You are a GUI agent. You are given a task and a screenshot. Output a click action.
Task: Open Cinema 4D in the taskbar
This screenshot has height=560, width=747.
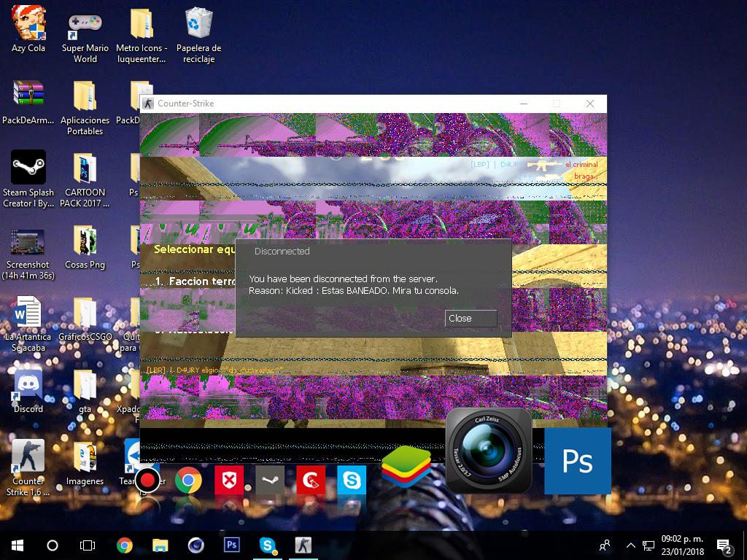coord(196,545)
